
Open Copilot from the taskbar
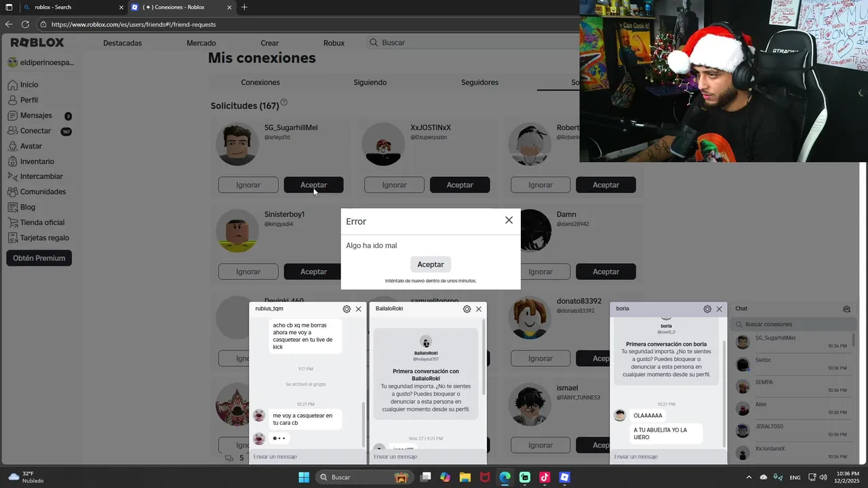[445, 477]
